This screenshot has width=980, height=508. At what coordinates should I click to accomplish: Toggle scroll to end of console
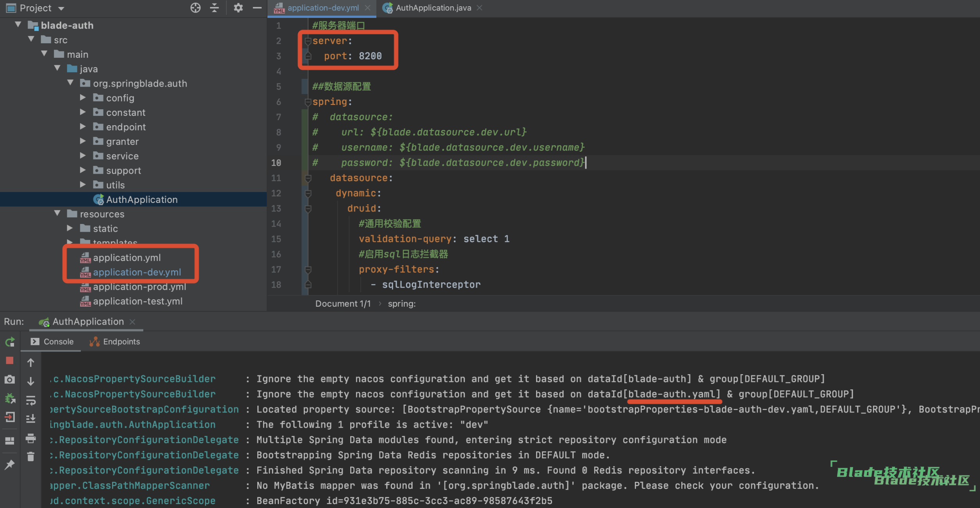[30, 419]
